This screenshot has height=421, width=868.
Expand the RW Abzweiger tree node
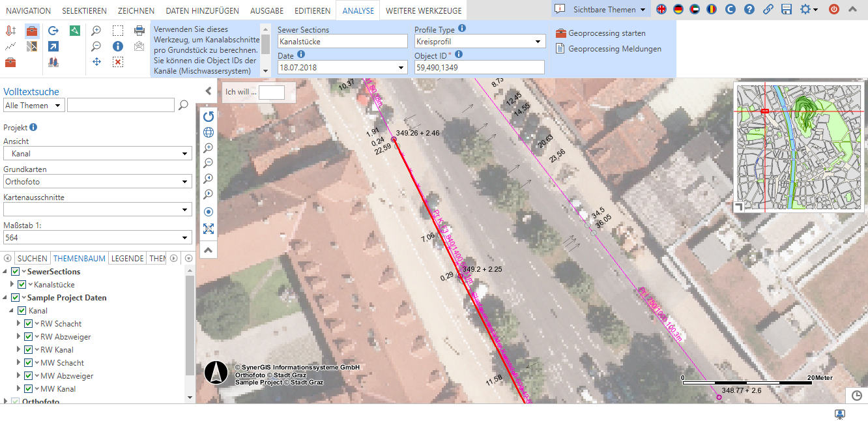coord(19,337)
